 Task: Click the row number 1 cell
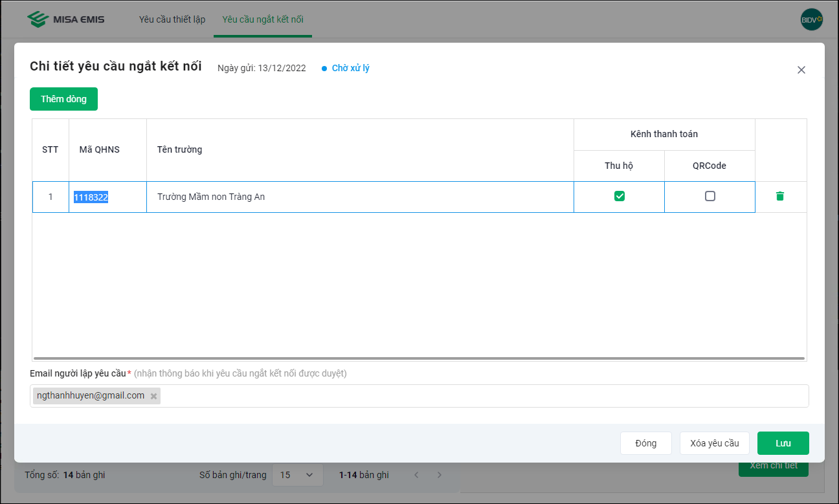[50, 197]
